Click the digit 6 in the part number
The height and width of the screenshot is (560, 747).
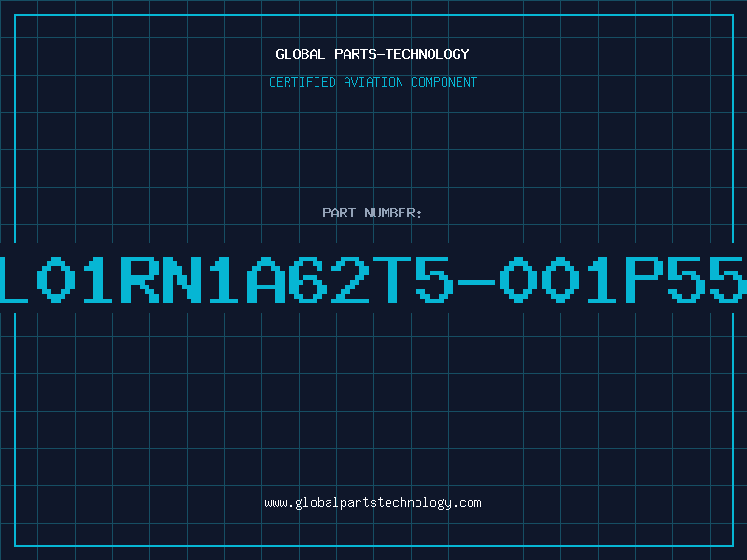308,280
